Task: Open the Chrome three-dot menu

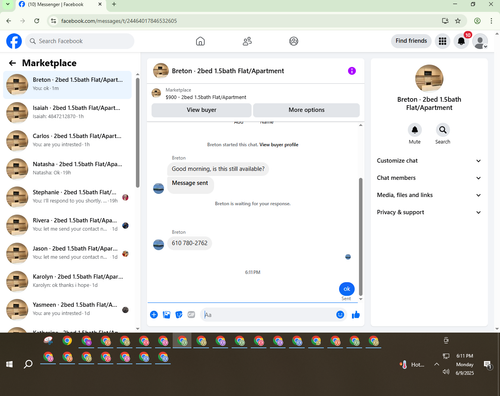Action: click(491, 21)
